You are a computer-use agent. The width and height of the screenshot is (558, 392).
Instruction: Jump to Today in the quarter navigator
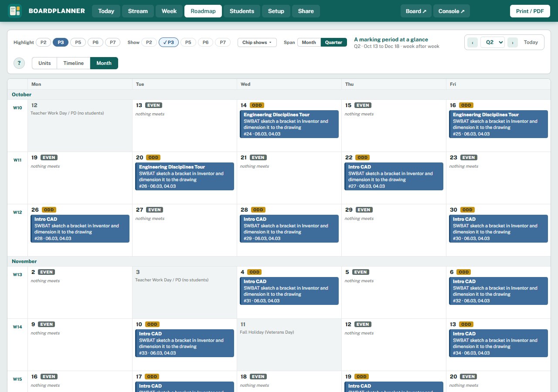[531, 42]
